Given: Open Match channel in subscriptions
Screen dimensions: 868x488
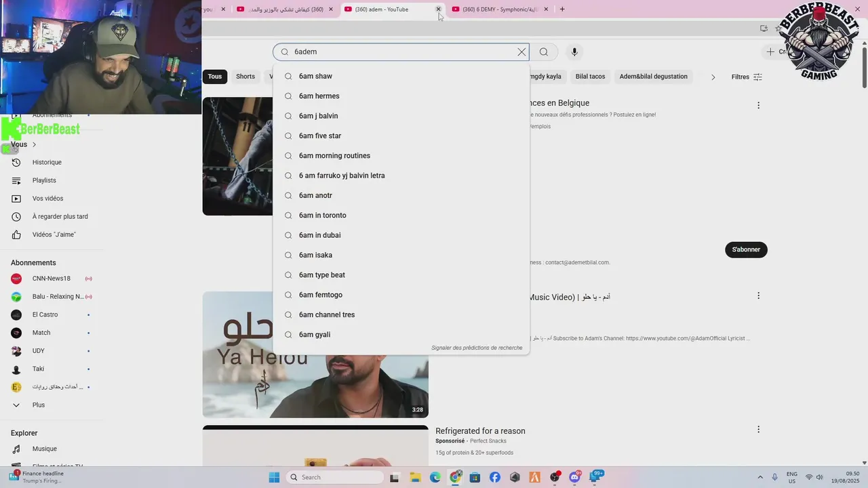Looking at the screenshot, I should (41, 333).
